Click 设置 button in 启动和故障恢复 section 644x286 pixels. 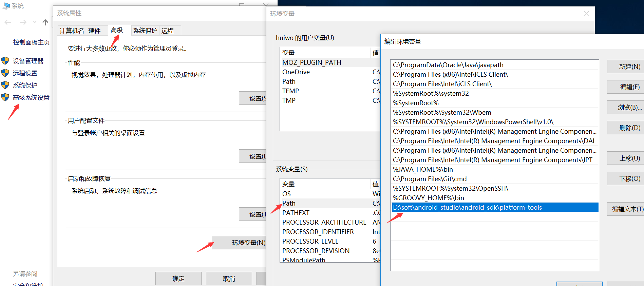coord(253,214)
